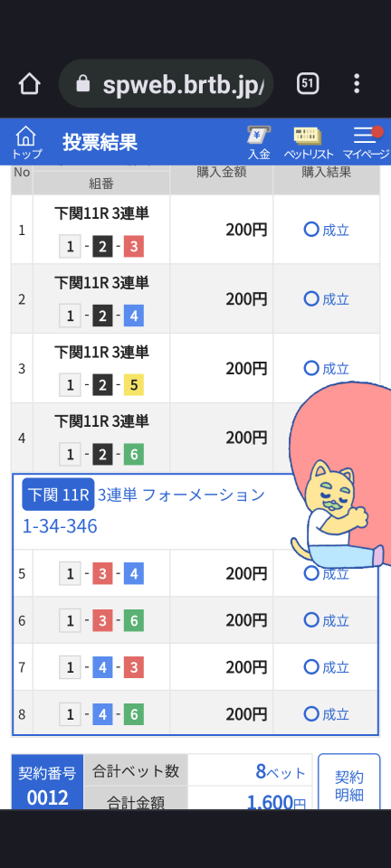Open the browser tab switcher showing 51
The height and width of the screenshot is (868, 391).
308,84
